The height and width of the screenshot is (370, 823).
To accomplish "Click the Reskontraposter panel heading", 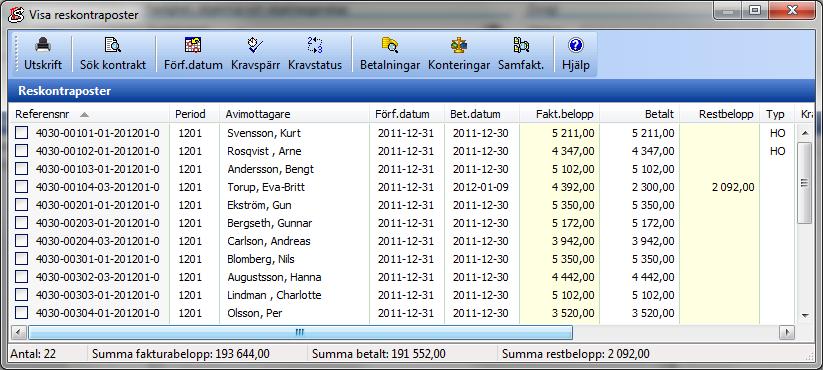I will (x=65, y=91).
